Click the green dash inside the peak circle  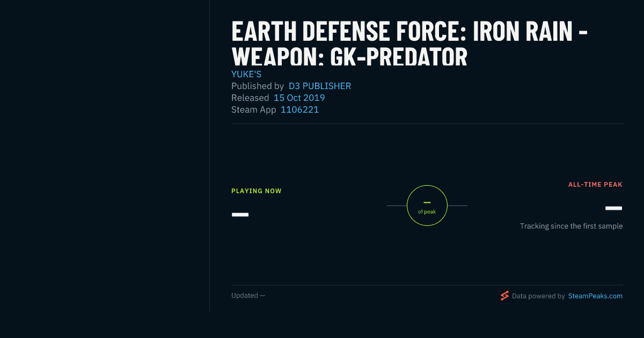tap(427, 202)
